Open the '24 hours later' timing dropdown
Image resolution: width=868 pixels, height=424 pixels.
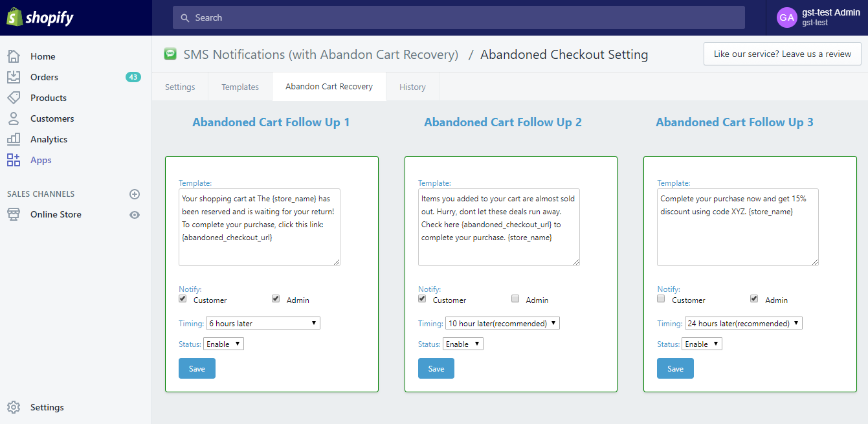click(743, 324)
